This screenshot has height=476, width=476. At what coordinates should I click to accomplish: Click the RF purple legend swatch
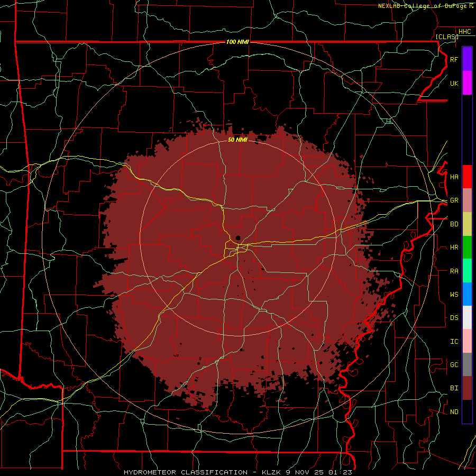point(467,59)
